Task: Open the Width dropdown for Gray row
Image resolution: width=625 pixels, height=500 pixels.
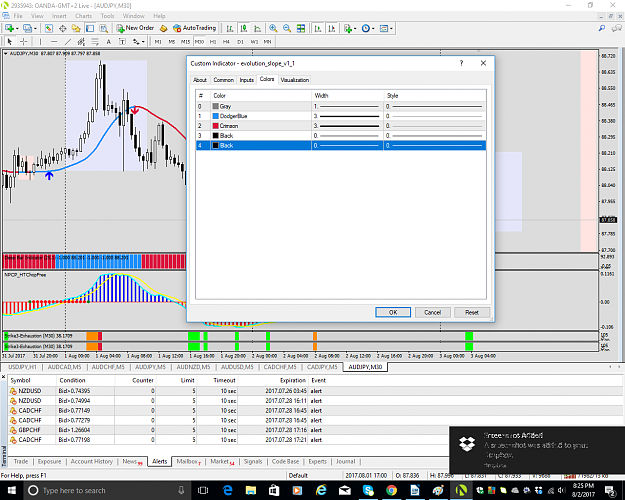Action: coord(347,106)
